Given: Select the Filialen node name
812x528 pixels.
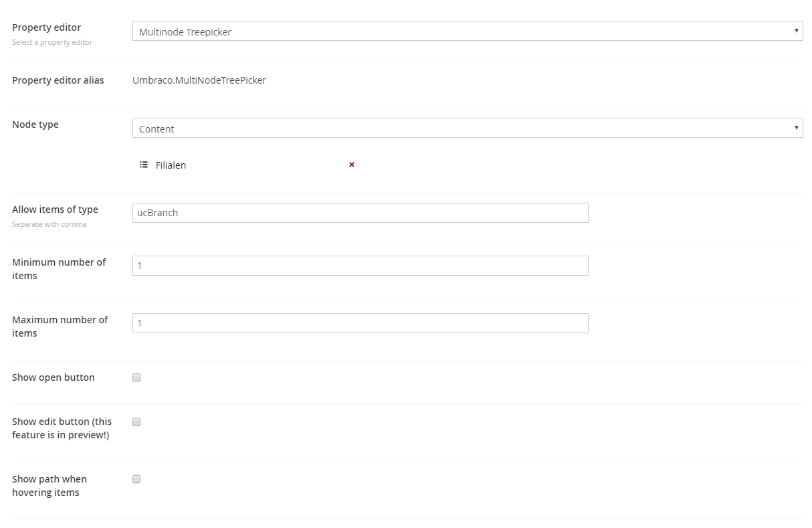Looking at the screenshot, I should click(171, 165).
